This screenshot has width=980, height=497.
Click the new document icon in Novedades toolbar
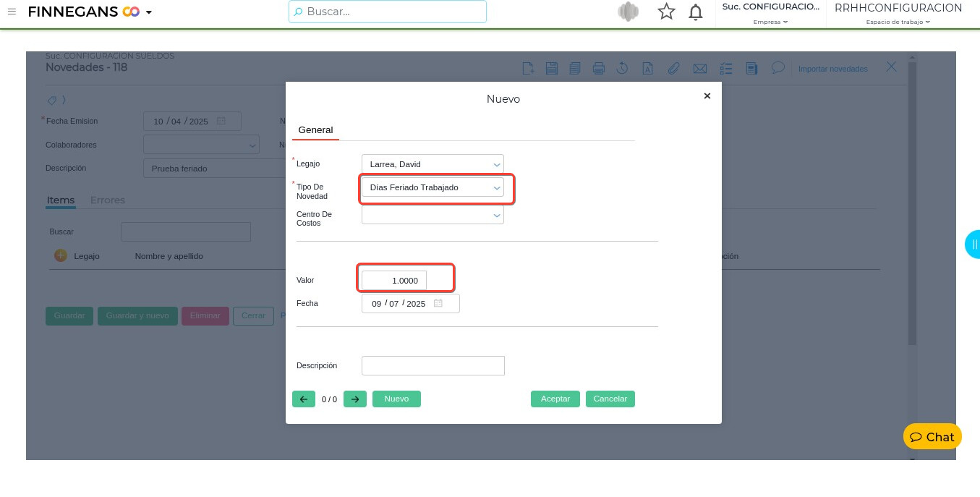coord(528,69)
